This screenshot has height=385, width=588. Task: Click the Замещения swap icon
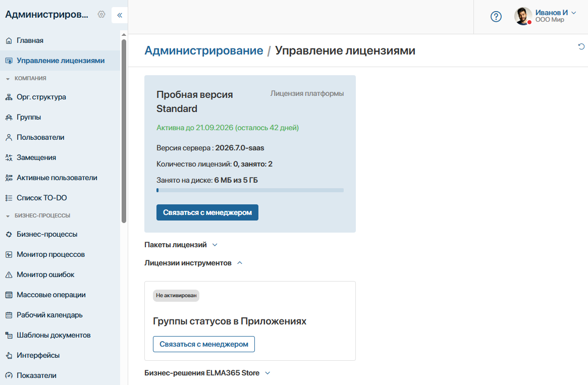(9, 158)
